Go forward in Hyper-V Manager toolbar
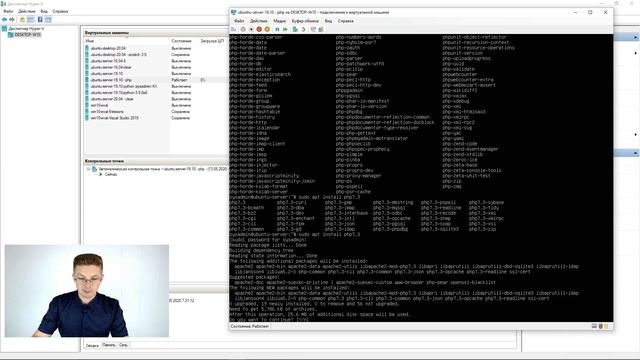 [x=12, y=20]
